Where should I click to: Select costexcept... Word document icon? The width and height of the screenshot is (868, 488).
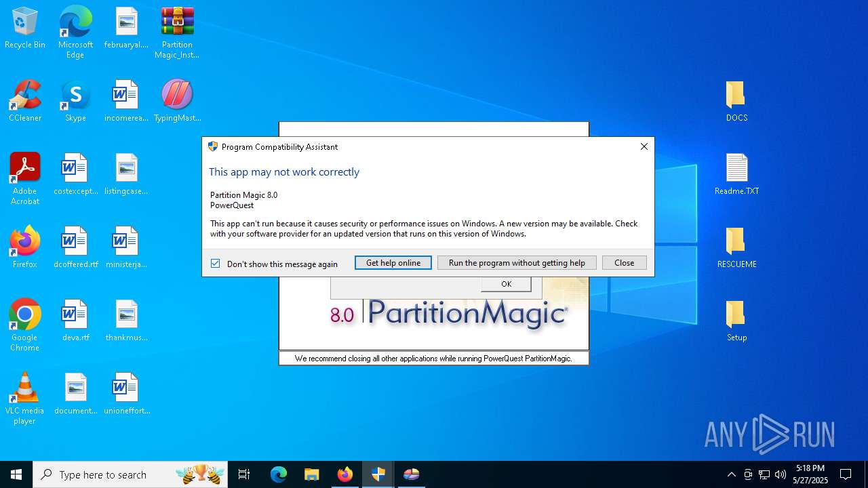pyautogui.click(x=75, y=175)
